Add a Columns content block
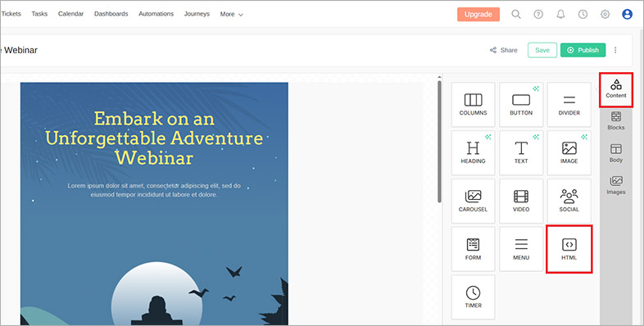This screenshot has width=644, height=326. click(473, 104)
